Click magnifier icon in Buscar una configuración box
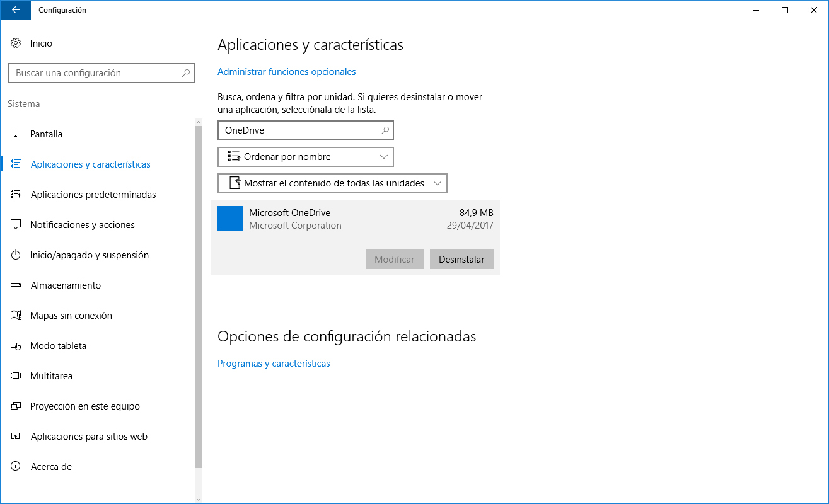 coord(186,73)
